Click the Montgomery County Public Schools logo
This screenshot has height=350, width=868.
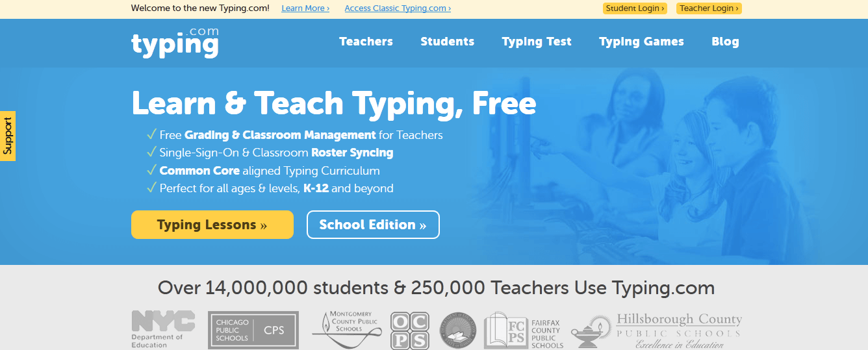click(x=347, y=329)
